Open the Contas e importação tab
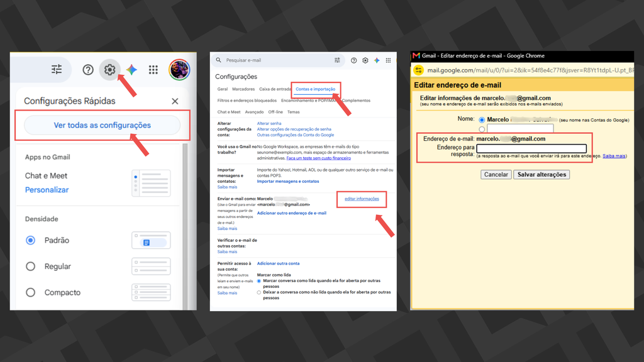 [x=316, y=89]
